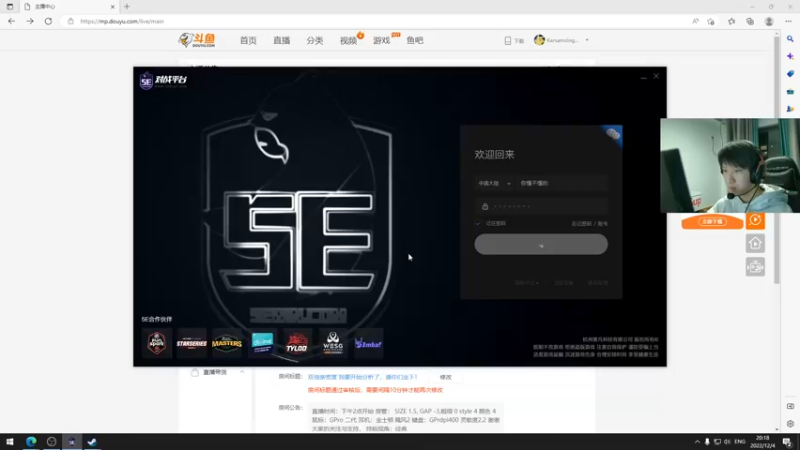Viewport: 800px width, 450px height.
Task: Close the 5E platform window
Action: [x=656, y=76]
